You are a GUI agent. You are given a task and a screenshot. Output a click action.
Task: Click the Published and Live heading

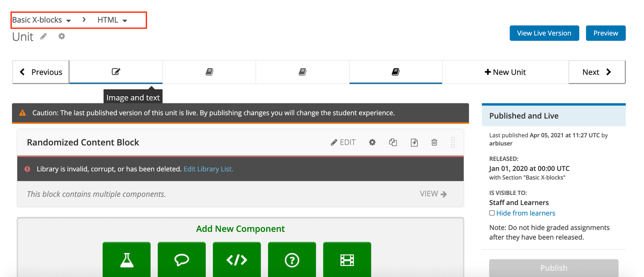[524, 116]
